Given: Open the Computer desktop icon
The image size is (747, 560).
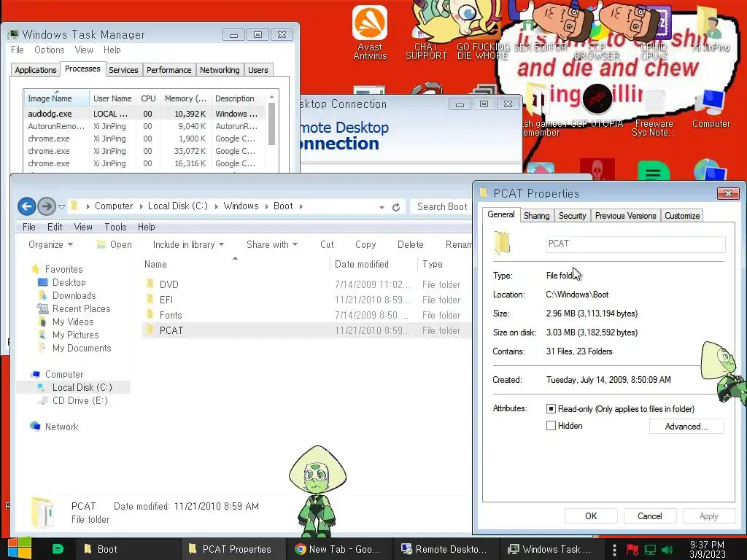Looking at the screenshot, I should tap(711, 109).
